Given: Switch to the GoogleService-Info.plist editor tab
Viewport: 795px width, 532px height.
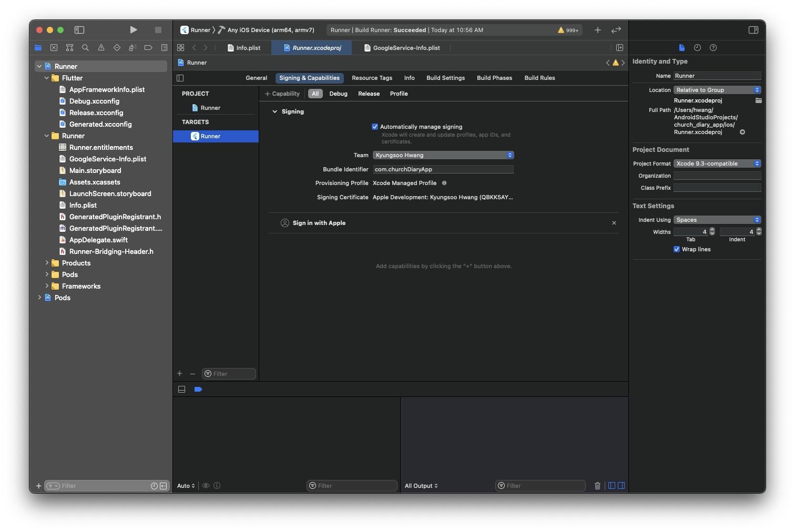Looking at the screenshot, I should [x=402, y=48].
